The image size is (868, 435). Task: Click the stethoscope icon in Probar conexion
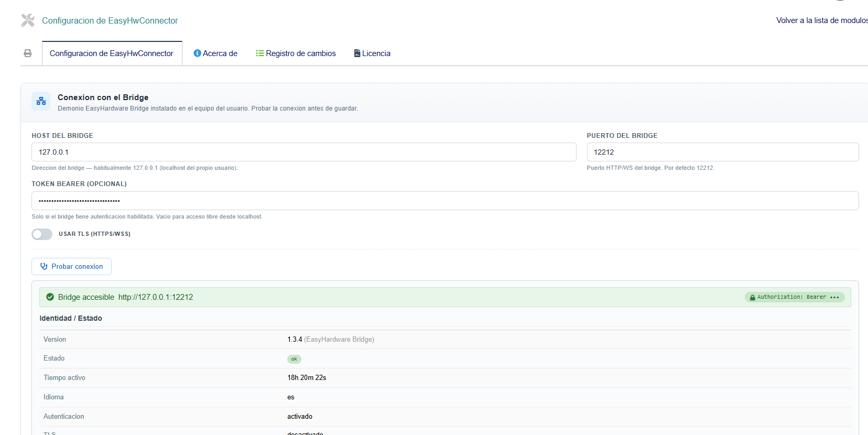44,266
